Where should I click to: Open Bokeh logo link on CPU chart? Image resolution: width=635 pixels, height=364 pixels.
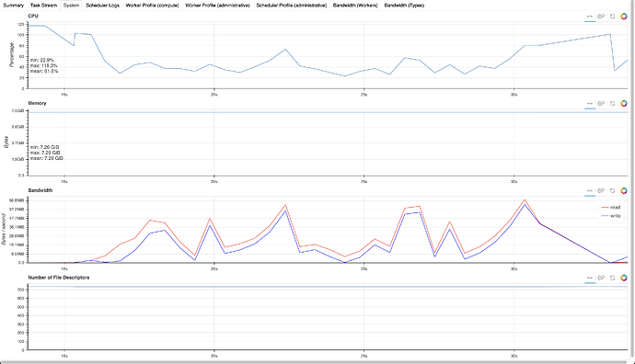(624, 17)
